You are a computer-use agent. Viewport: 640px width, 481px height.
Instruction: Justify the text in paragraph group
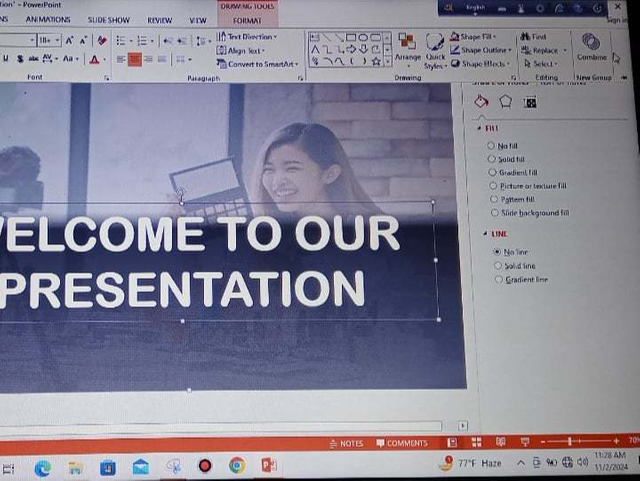point(162,60)
